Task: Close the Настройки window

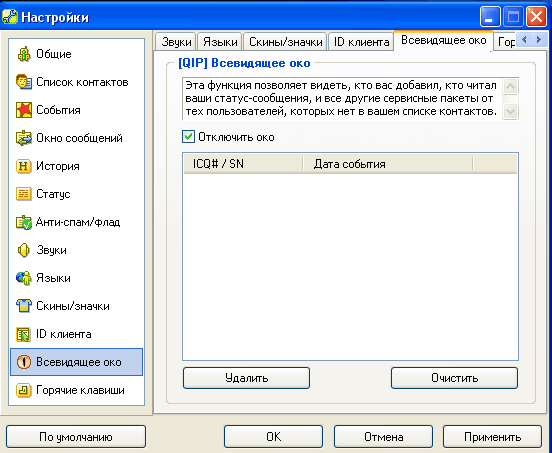Action: click(536, 17)
